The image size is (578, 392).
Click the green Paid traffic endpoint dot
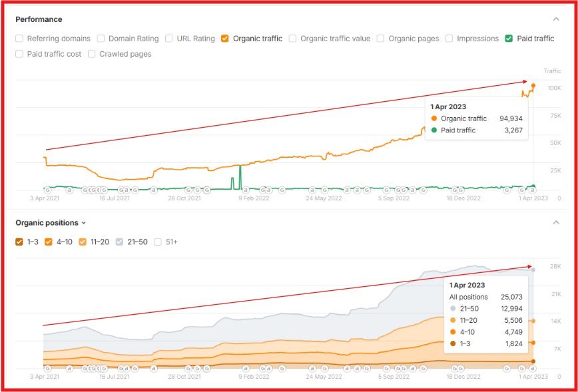click(x=533, y=186)
